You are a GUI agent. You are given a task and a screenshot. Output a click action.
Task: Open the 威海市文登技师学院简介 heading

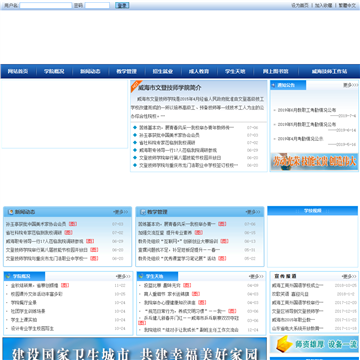(170, 88)
